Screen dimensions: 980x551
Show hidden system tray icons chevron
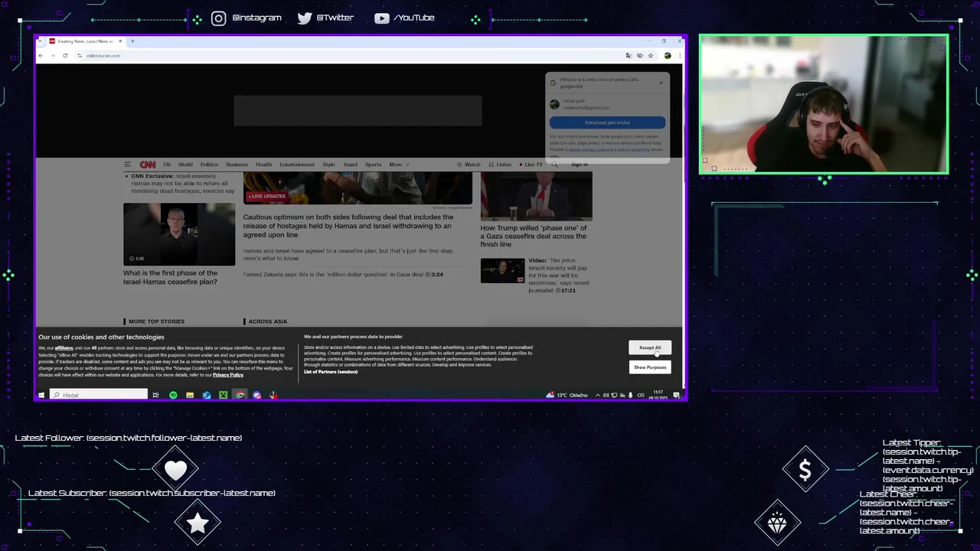coord(598,395)
